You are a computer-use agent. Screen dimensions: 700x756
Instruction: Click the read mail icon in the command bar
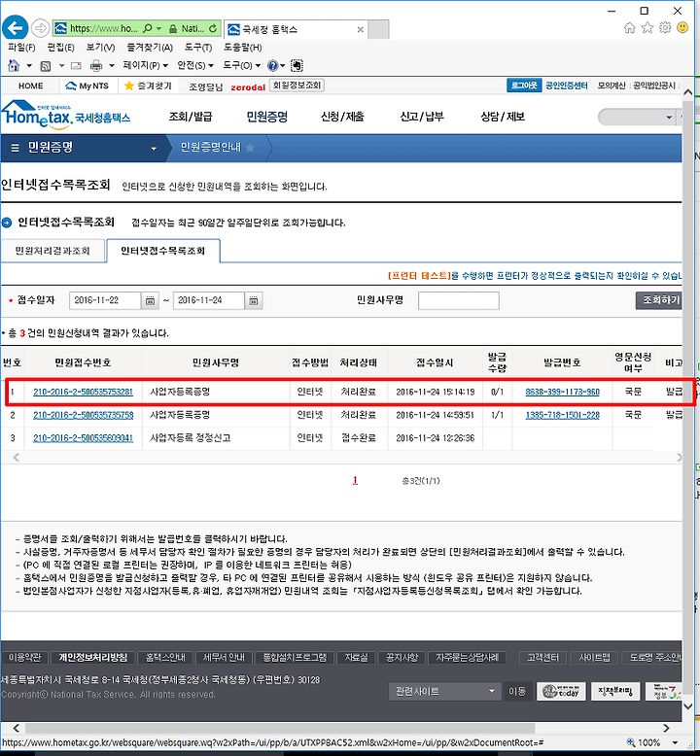(76, 65)
